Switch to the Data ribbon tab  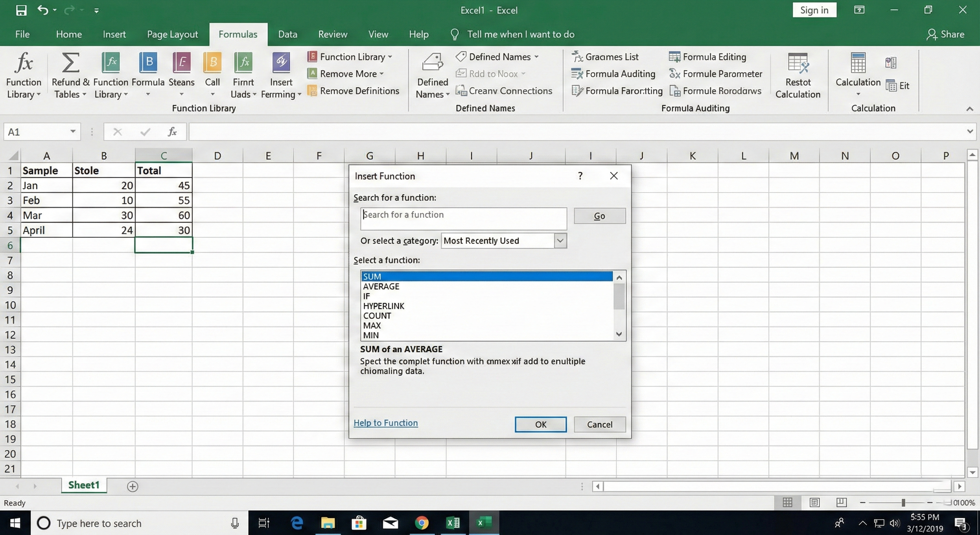(287, 34)
